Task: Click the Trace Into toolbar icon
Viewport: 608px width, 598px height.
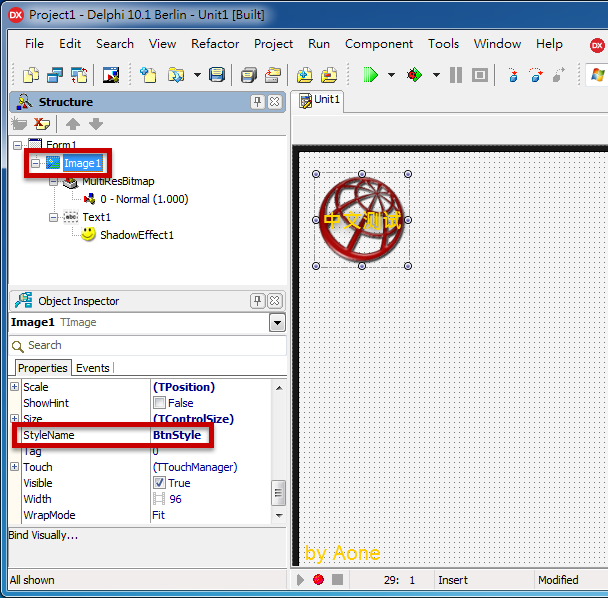Action: [513, 75]
